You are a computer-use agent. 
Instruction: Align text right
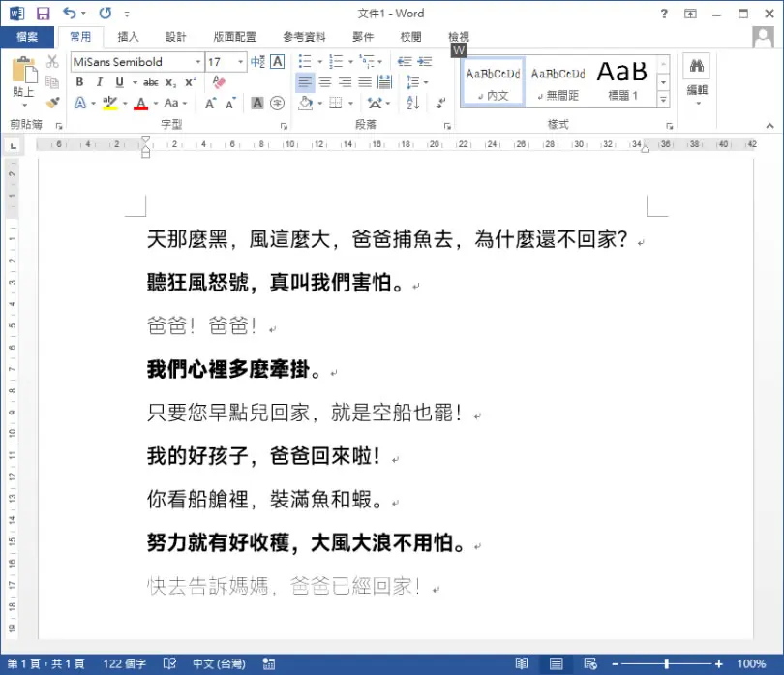[x=345, y=82]
